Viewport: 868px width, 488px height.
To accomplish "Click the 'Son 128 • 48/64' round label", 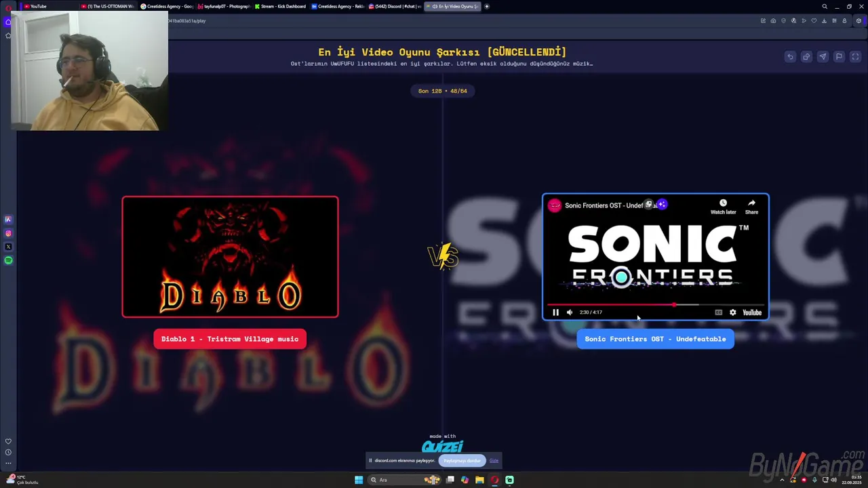I will click(x=442, y=91).
